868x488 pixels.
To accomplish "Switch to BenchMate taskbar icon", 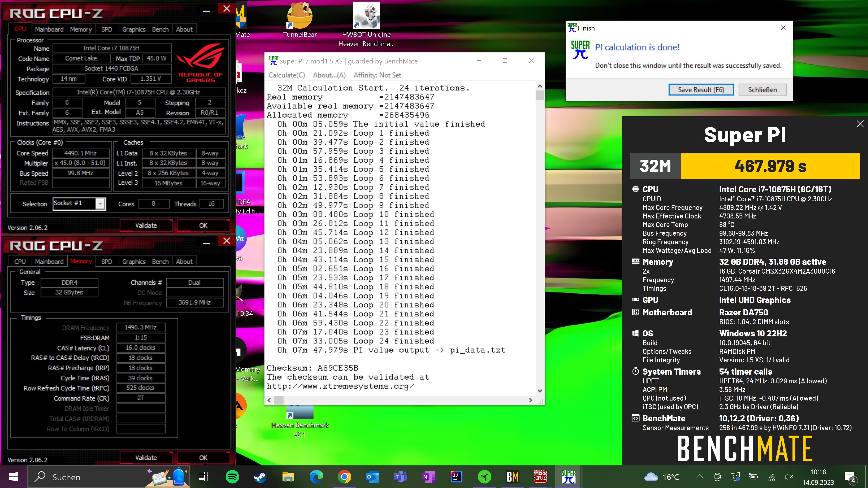I will click(512, 477).
